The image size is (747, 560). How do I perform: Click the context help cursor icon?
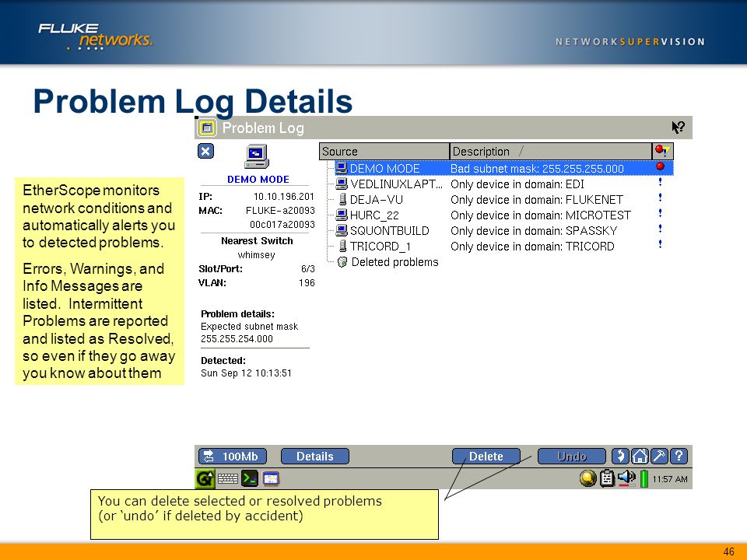click(678, 127)
